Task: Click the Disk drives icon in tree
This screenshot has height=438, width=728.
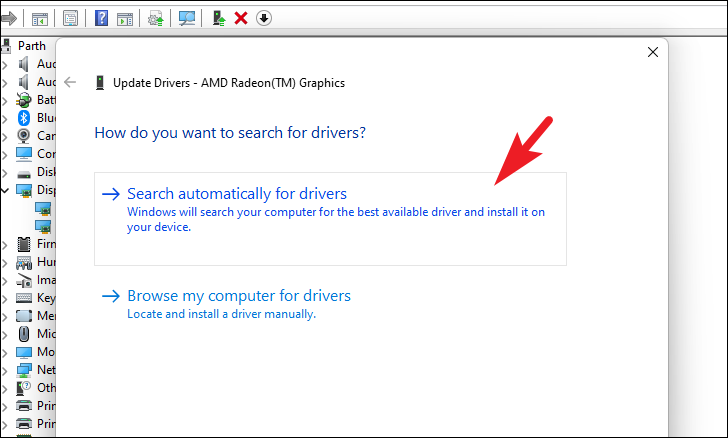Action: point(24,174)
